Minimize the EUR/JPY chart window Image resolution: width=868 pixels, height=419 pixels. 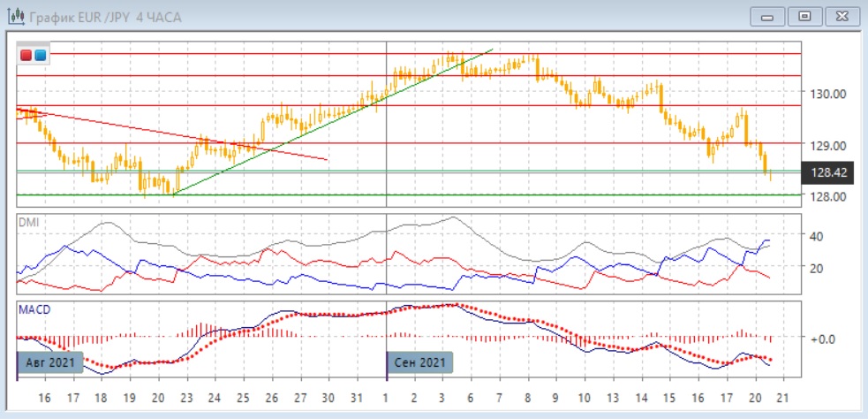tap(769, 16)
